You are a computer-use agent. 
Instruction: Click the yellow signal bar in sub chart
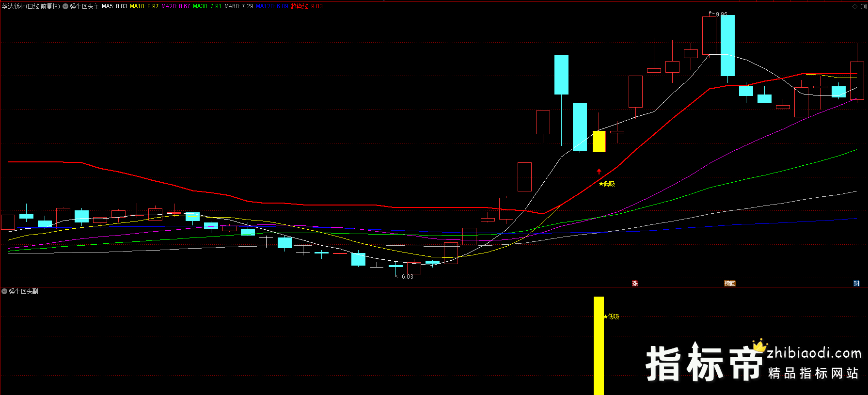pyautogui.click(x=599, y=346)
